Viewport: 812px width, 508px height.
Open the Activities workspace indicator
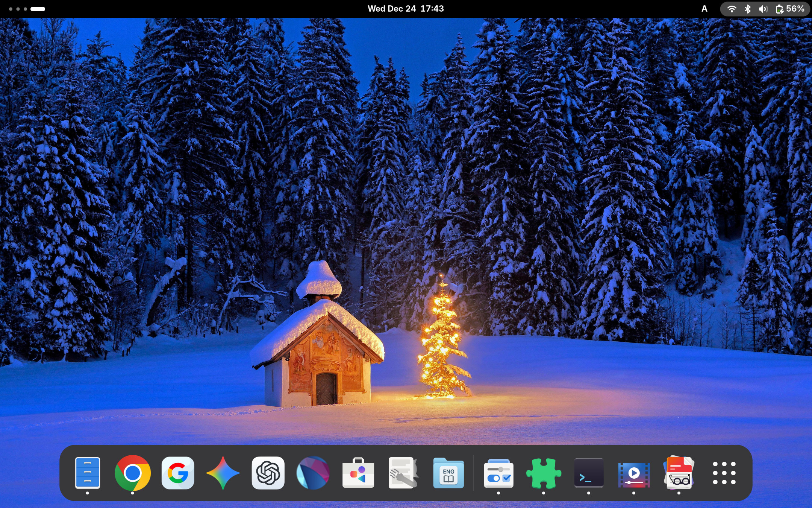pyautogui.click(x=27, y=9)
